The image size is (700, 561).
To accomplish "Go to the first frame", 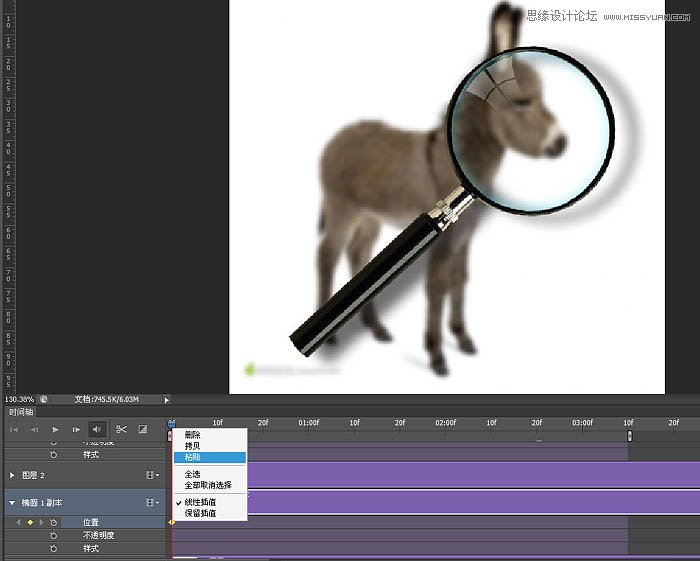I will click(14, 429).
